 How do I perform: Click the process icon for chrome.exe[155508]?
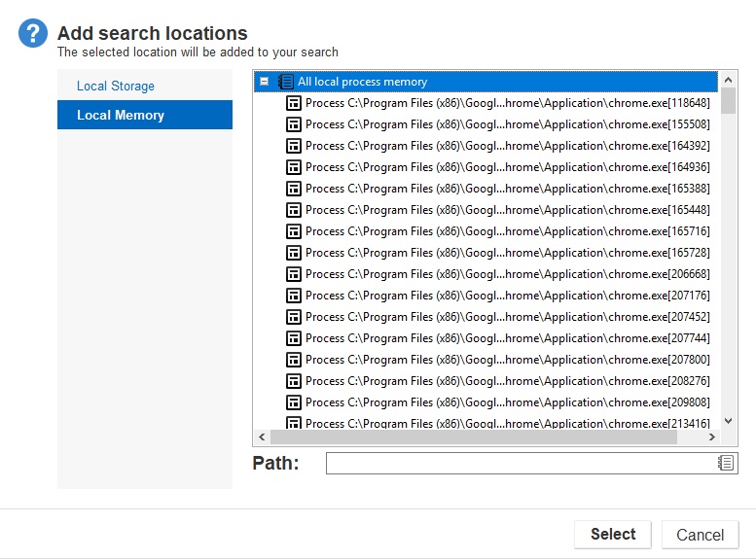point(294,124)
